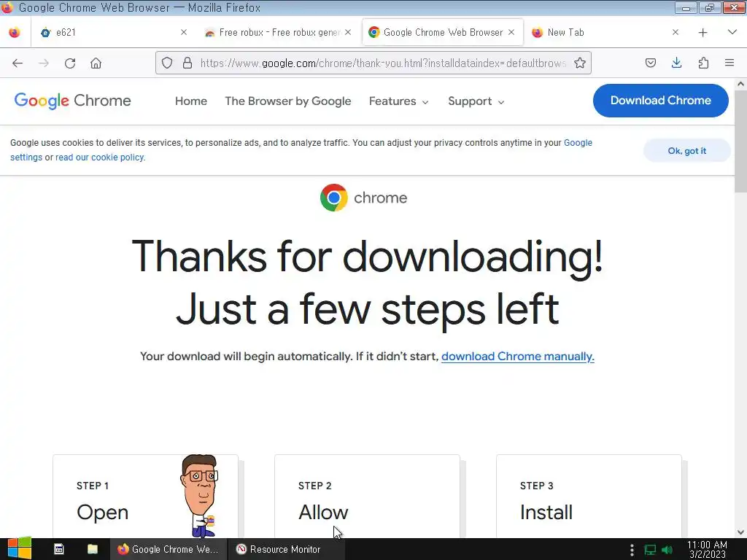Expand the Features dropdown menu
Image resolution: width=747 pixels, height=560 pixels.
399,101
